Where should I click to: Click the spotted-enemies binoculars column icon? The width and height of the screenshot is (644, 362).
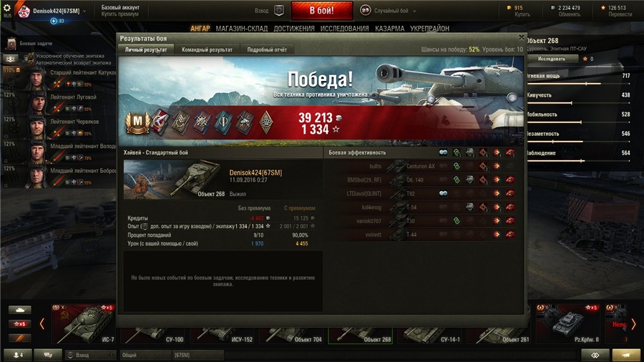tap(443, 152)
